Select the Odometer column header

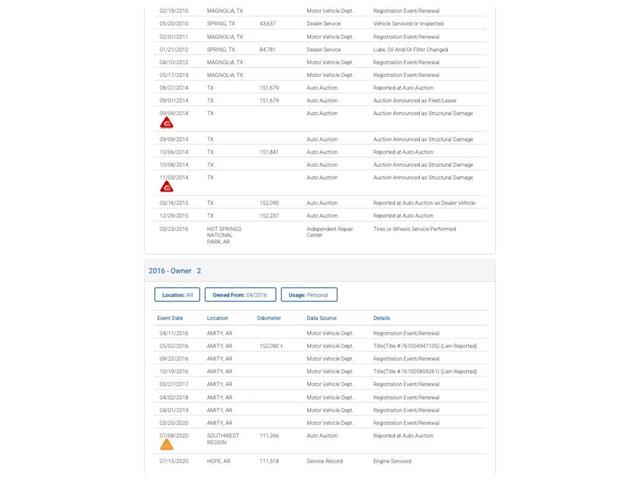click(269, 318)
